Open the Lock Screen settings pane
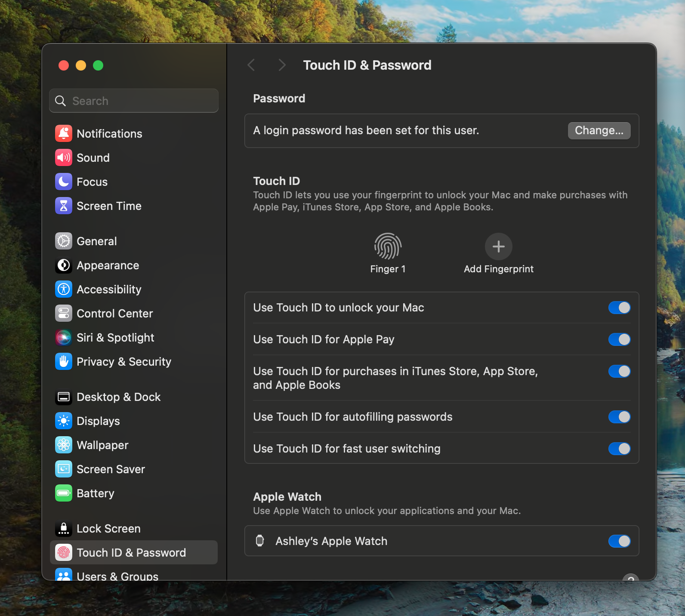The width and height of the screenshot is (685, 616). click(108, 528)
